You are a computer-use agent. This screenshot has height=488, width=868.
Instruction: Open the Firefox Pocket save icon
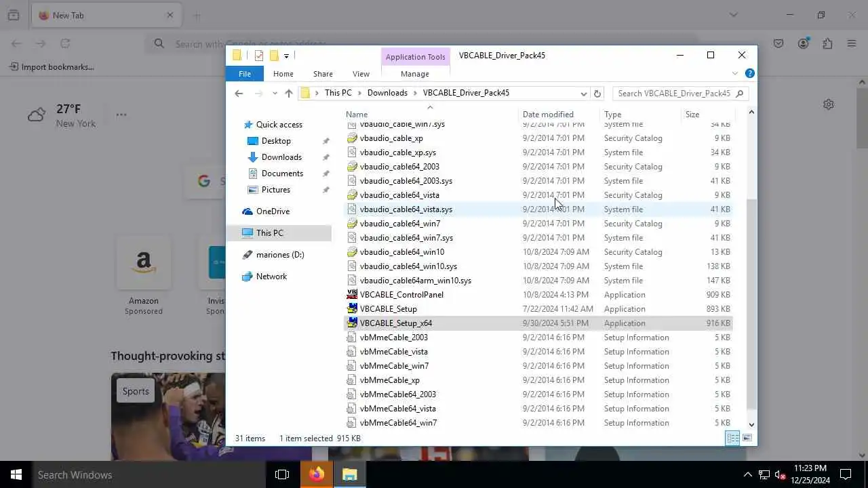778,43
